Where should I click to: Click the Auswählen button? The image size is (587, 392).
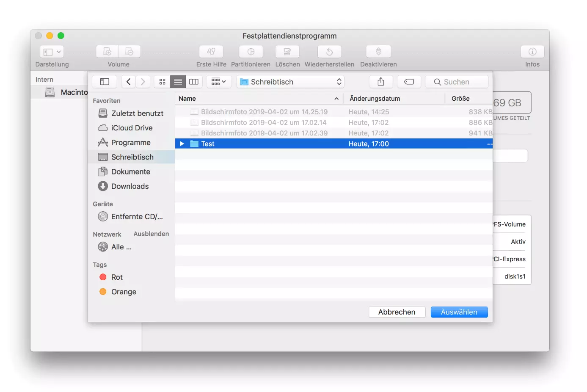click(459, 312)
